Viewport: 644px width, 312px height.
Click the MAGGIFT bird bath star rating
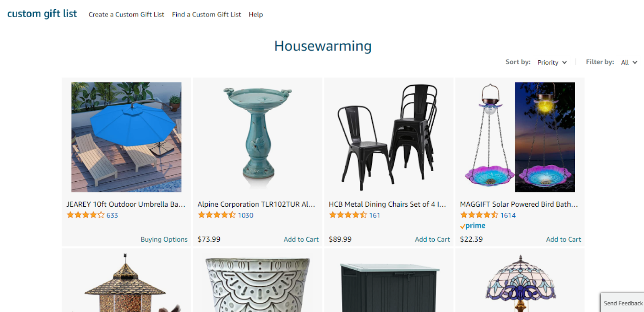coord(479,215)
